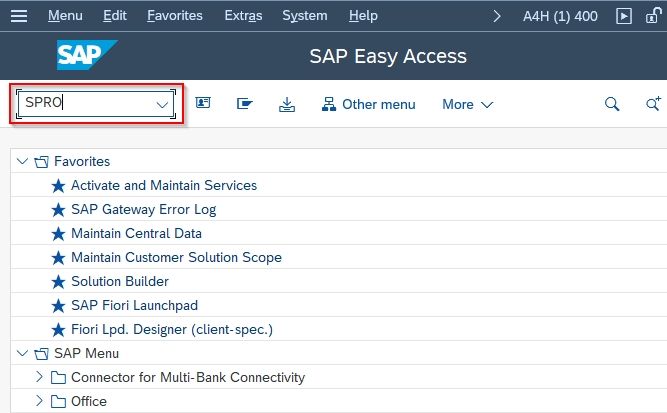Image resolution: width=667 pixels, height=413 pixels.
Task: Click the star beside Activate and Maintain Services
Action: 58,186
